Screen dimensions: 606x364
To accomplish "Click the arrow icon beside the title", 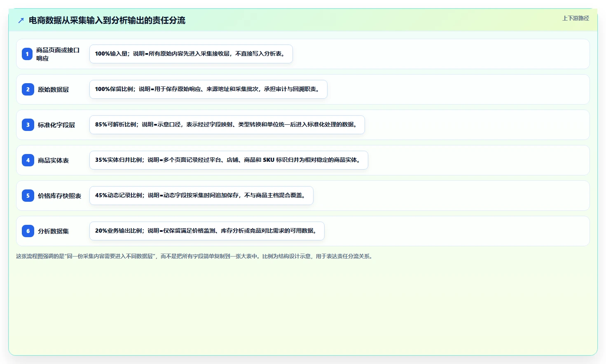I will pyautogui.click(x=21, y=20).
